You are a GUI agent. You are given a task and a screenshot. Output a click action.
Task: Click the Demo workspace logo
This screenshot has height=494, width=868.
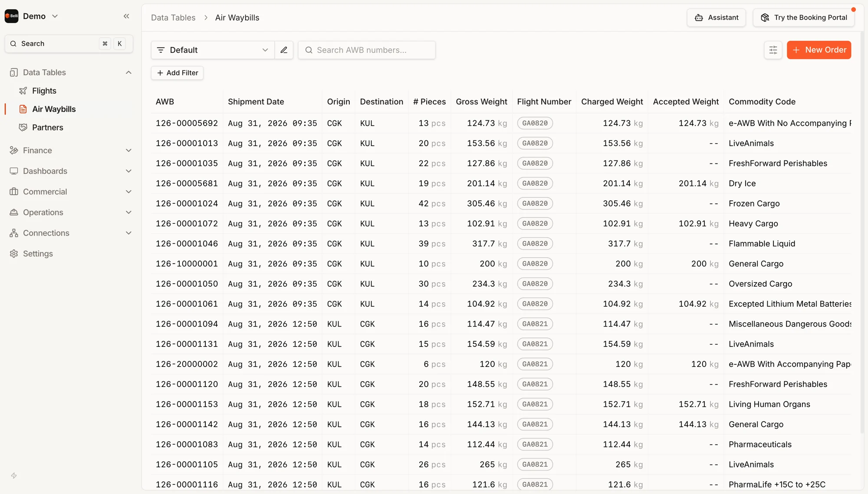(12, 16)
